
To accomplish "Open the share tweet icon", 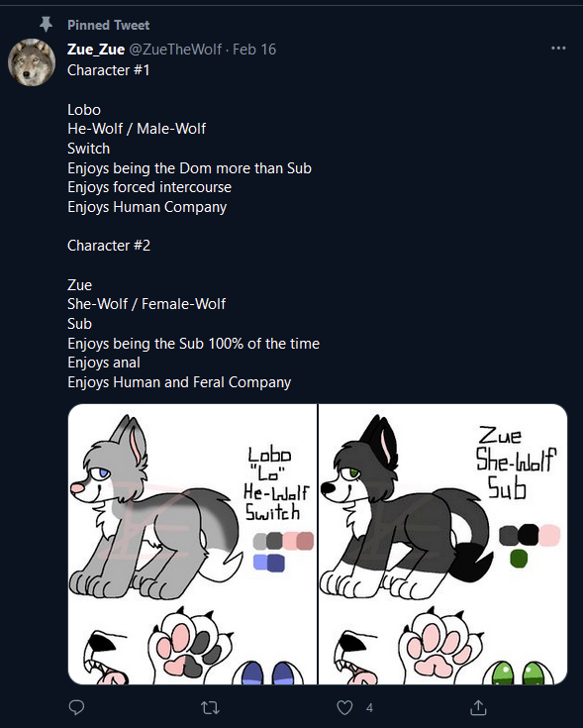I will tap(478, 707).
